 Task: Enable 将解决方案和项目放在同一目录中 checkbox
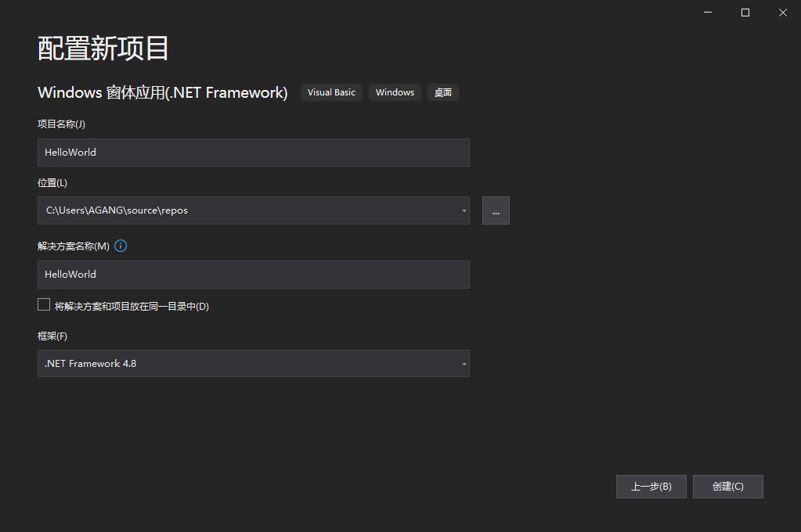[x=44, y=305]
